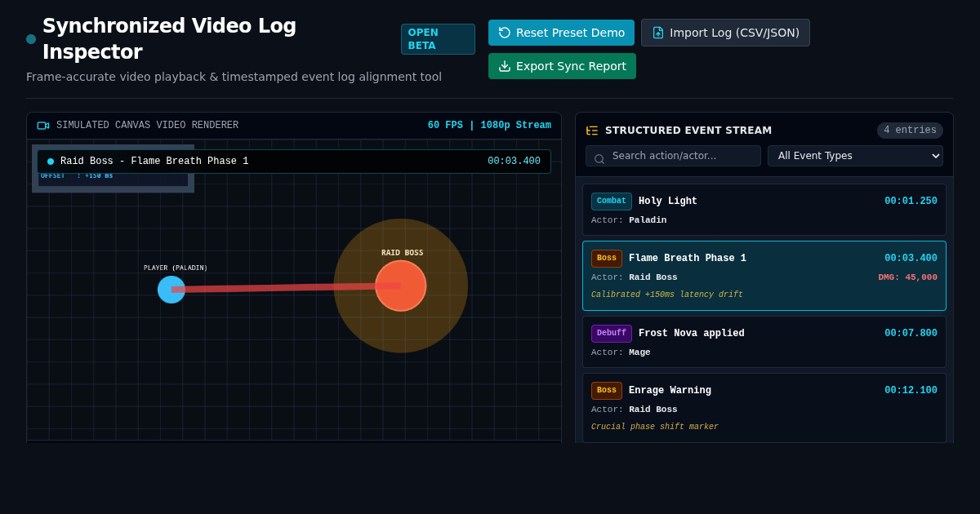Select the Holy Light event entry
980x514 pixels.
764,210
